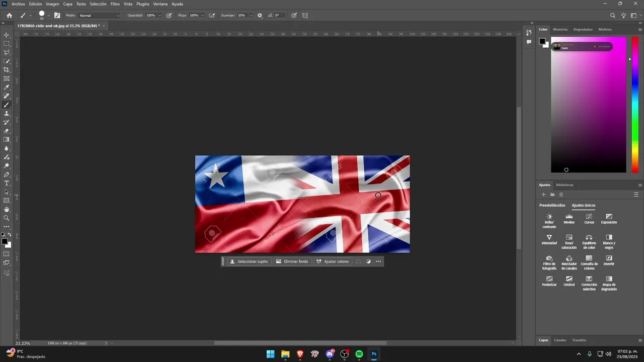The width and height of the screenshot is (644, 362).
Task: Click Eliminar fondo button
Action: [x=292, y=261]
